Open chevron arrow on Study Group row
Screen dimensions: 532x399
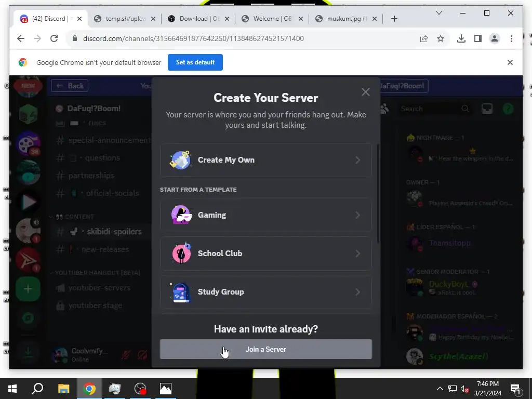pos(357,292)
